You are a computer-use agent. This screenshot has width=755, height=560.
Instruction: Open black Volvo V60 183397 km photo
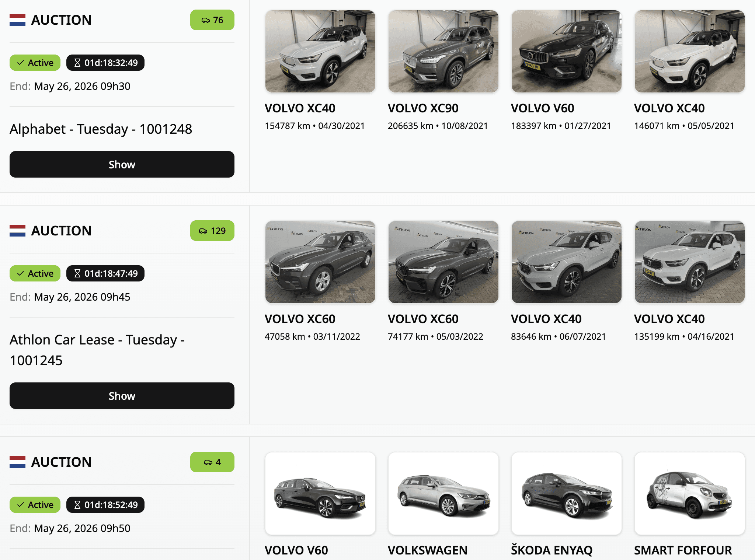click(x=567, y=51)
